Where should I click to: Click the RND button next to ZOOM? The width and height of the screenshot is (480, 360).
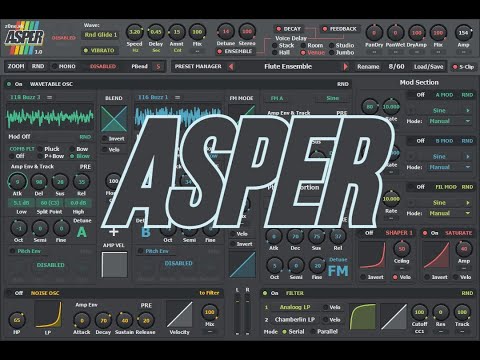pyautogui.click(x=38, y=66)
